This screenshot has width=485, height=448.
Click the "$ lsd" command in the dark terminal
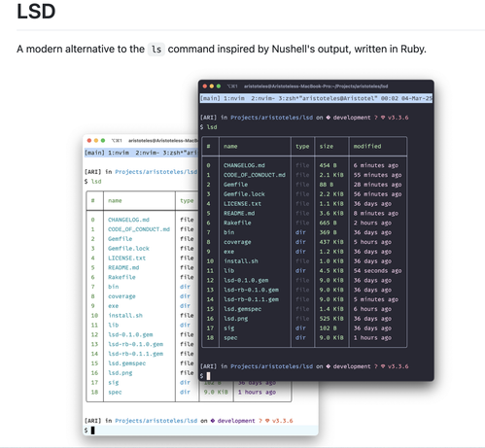pyautogui.click(x=209, y=127)
